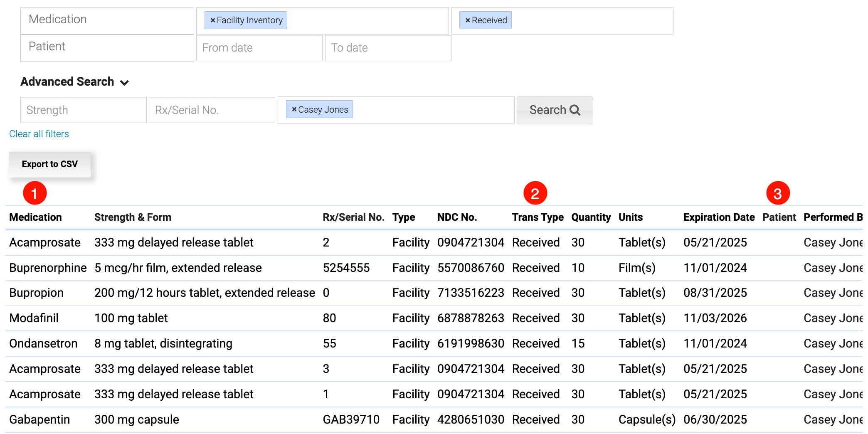
Task: Open the To date picker
Action: (x=388, y=47)
